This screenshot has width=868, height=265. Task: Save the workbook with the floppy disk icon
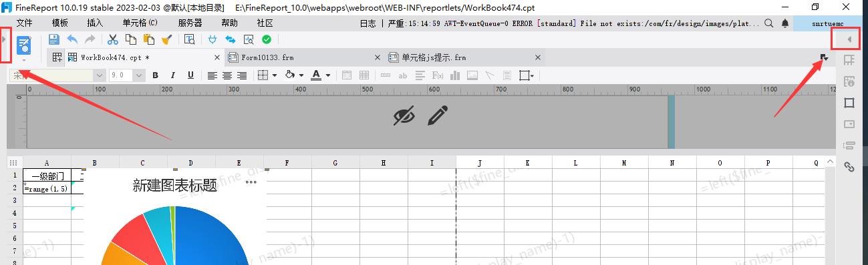point(54,39)
